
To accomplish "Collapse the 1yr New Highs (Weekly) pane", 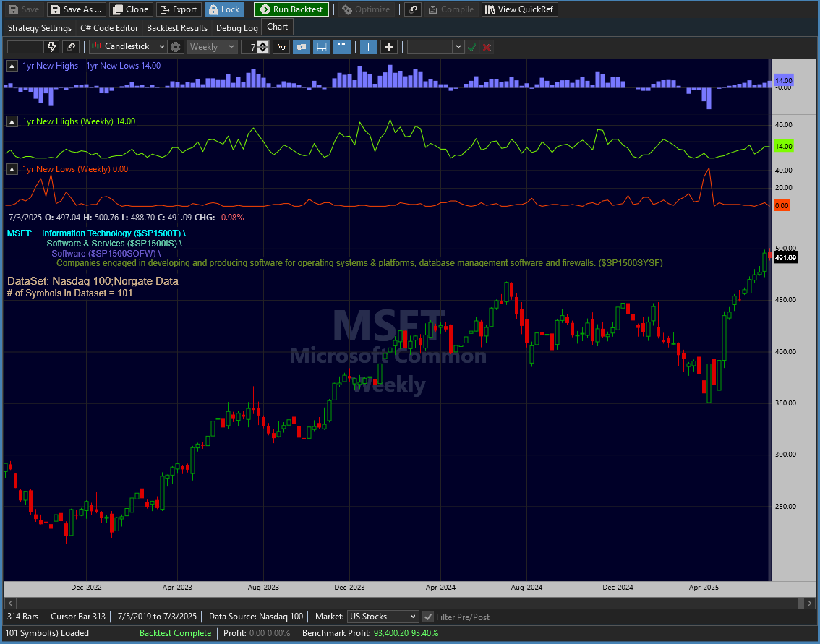I will point(12,121).
